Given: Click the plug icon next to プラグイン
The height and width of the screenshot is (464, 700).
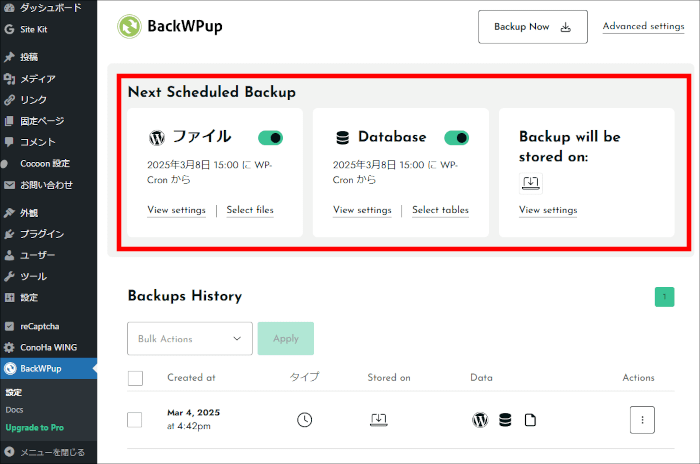Looking at the screenshot, I should (x=9, y=234).
